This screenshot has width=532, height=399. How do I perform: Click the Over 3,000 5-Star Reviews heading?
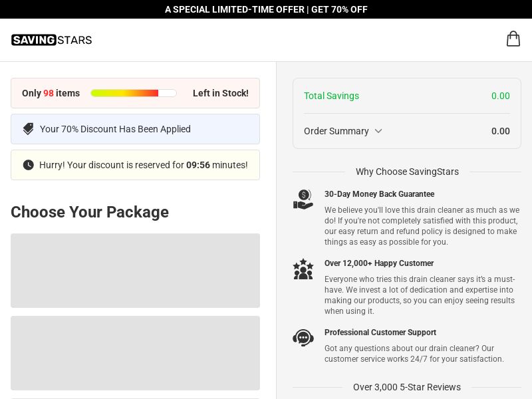(x=406, y=387)
